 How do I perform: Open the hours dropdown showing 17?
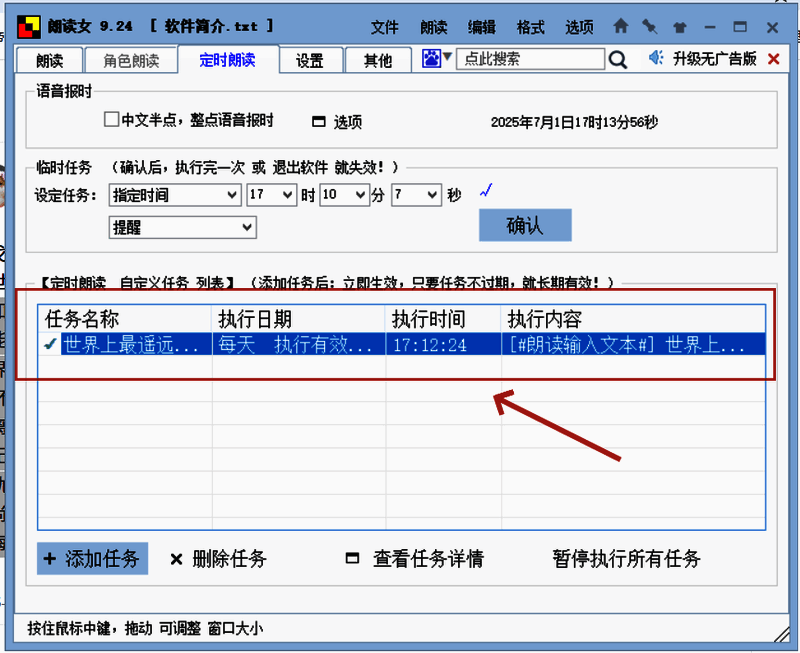tap(271, 195)
